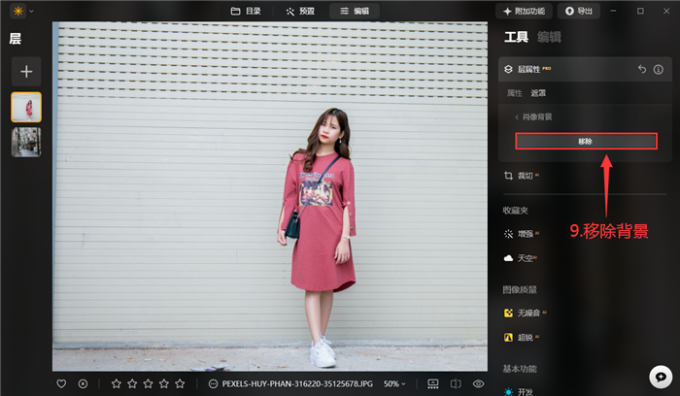Open the 裁切 crop tool
The width and height of the screenshot is (680, 396).
[x=522, y=176]
